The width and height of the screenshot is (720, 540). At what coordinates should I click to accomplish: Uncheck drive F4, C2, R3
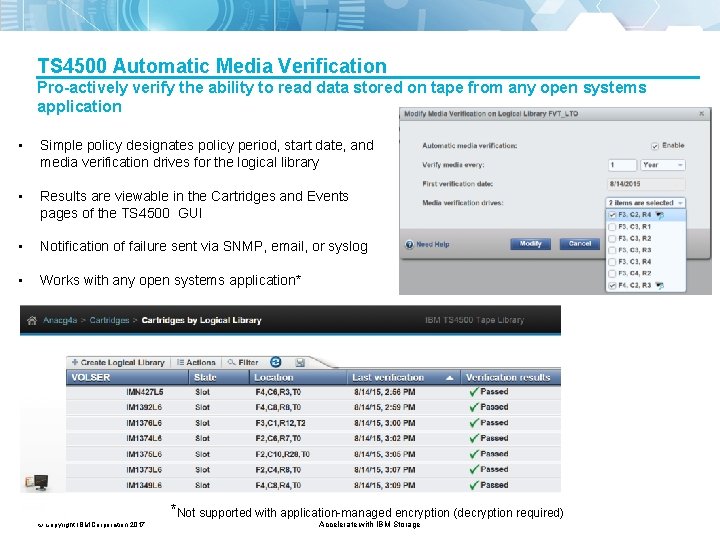[612, 286]
